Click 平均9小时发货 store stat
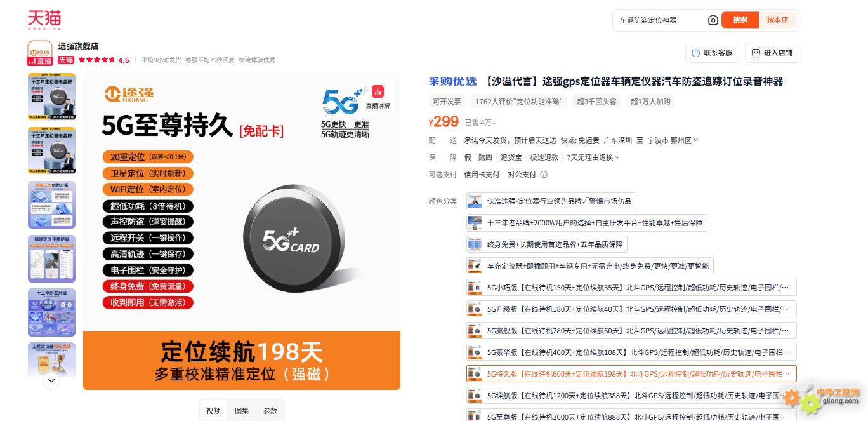 tap(161, 60)
